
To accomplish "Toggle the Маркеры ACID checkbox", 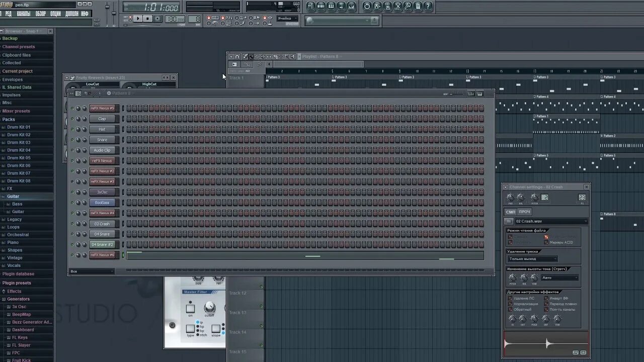I will pyautogui.click(x=546, y=242).
